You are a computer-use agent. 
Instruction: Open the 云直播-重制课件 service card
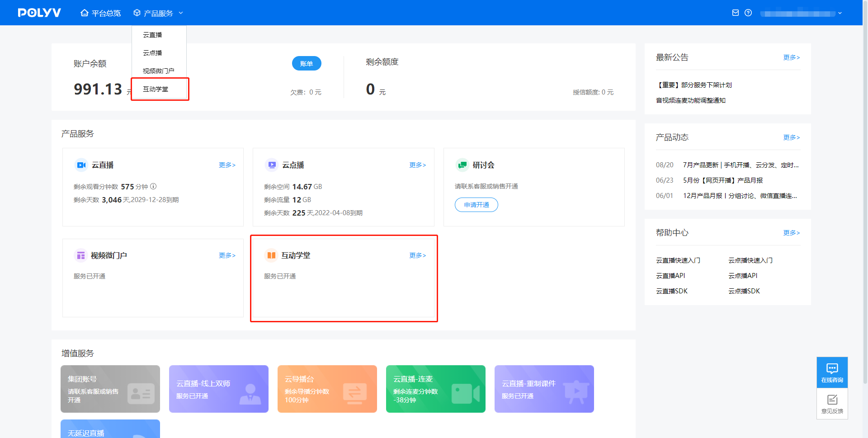[544, 389]
